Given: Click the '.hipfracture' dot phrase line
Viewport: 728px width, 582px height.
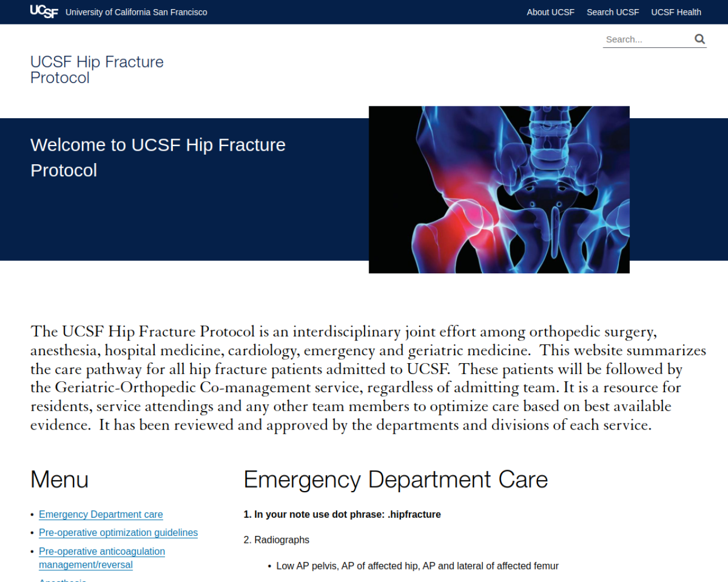Looking at the screenshot, I should [342, 514].
